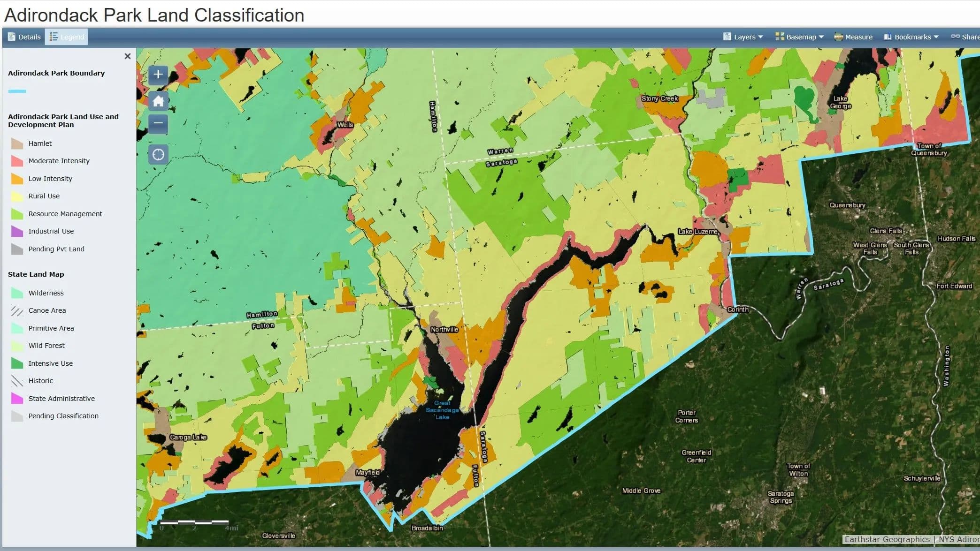Click the Saratoga Springs map label
The width and height of the screenshot is (980, 551).
coord(781,497)
